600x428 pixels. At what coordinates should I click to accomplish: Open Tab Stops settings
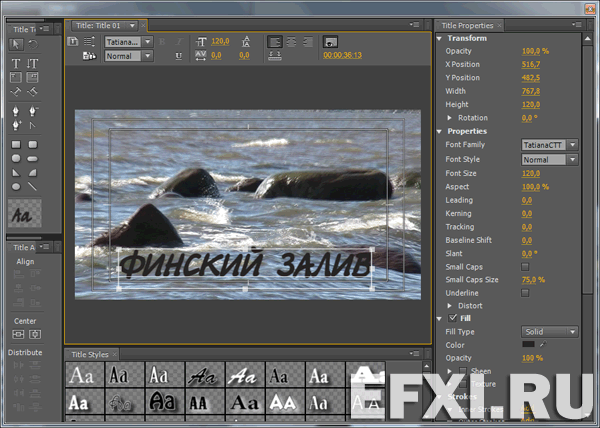point(275,56)
